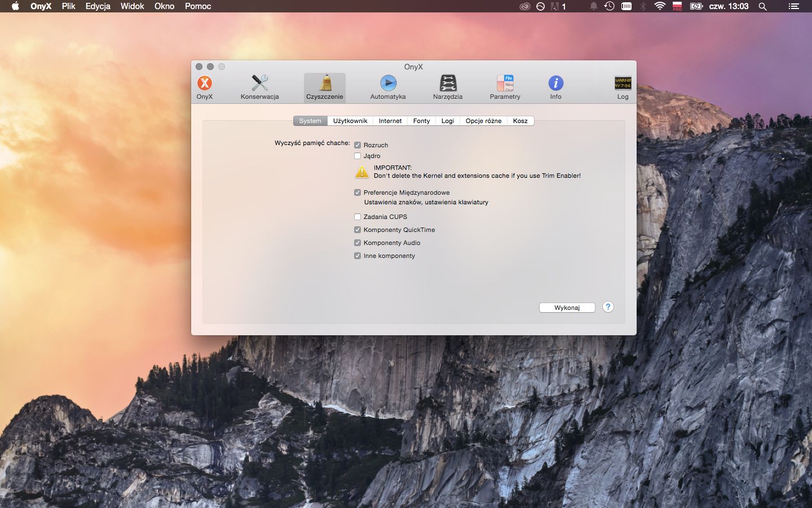This screenshot has width=812, height=508.
Task: Open the Polish PRO input source flag
Action: 677,6
